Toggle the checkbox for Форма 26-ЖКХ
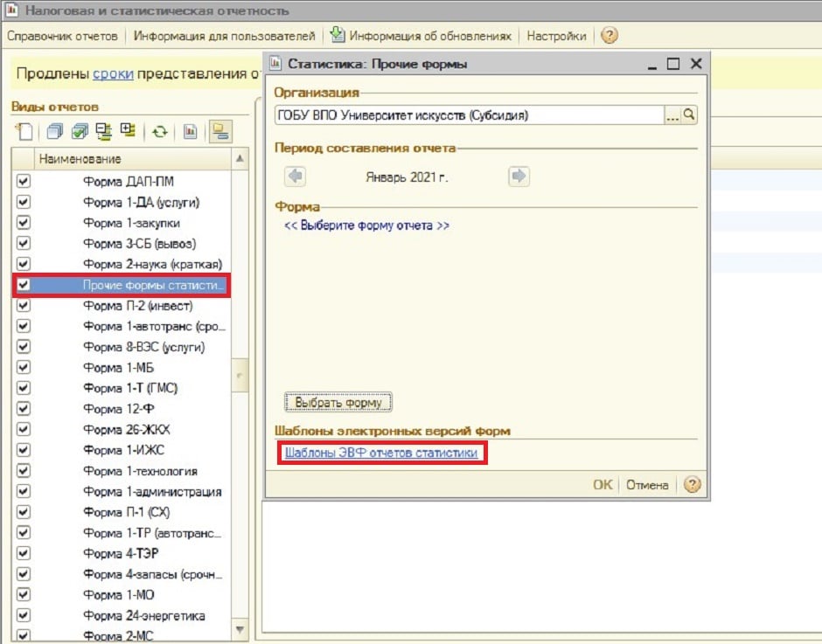The height and width of the screenshot is (644, 822). [x=24, y=430]
